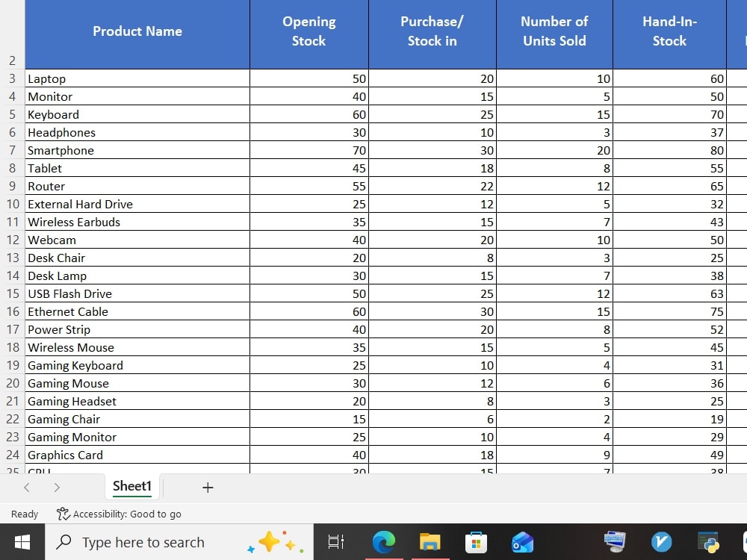Image resolution: width=747 pixels, height=560 pixels.
Task: Select the Webcam cell
Action: (x=137, y=240)
